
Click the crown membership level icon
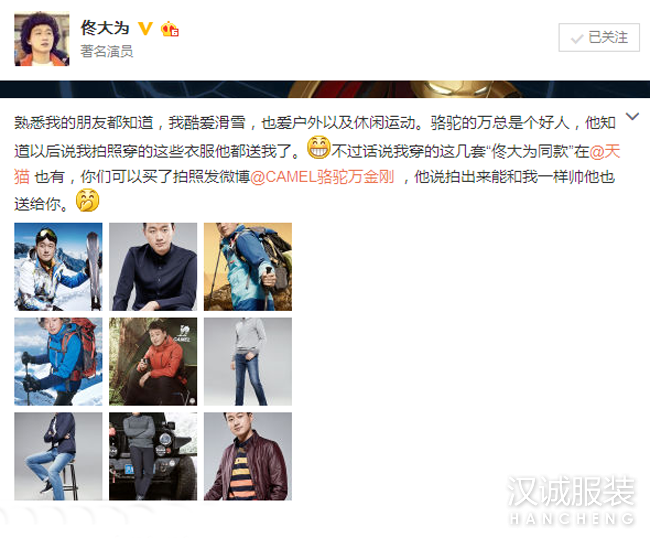pyautogui.click(x=170, y=29)
